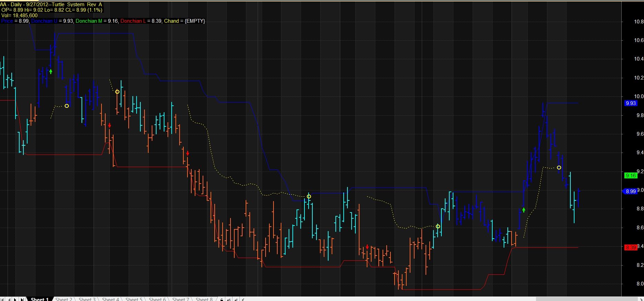This screenshot has width=644, height=301.
Task: Click the previous sheet arrow
Action: pyautogui.click(x=9, y=299)
